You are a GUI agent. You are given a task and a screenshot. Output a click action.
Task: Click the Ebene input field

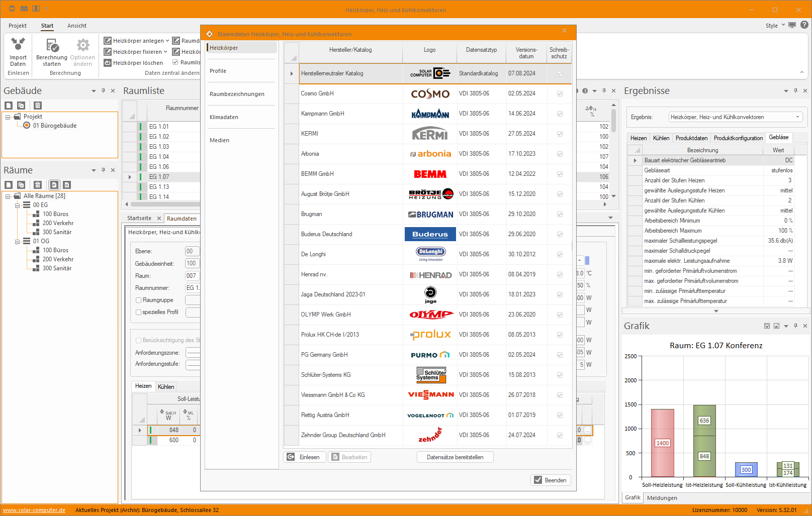[192, 251]
